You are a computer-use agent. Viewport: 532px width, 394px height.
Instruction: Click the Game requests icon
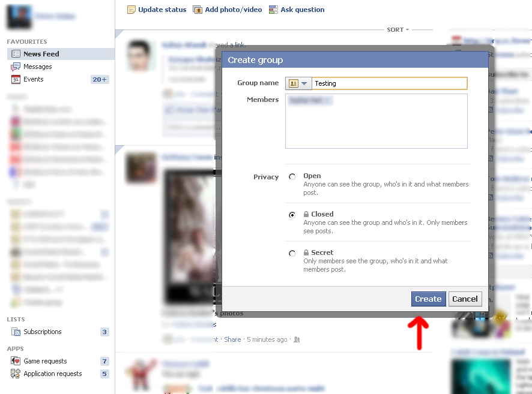click(x=16, y=361)
